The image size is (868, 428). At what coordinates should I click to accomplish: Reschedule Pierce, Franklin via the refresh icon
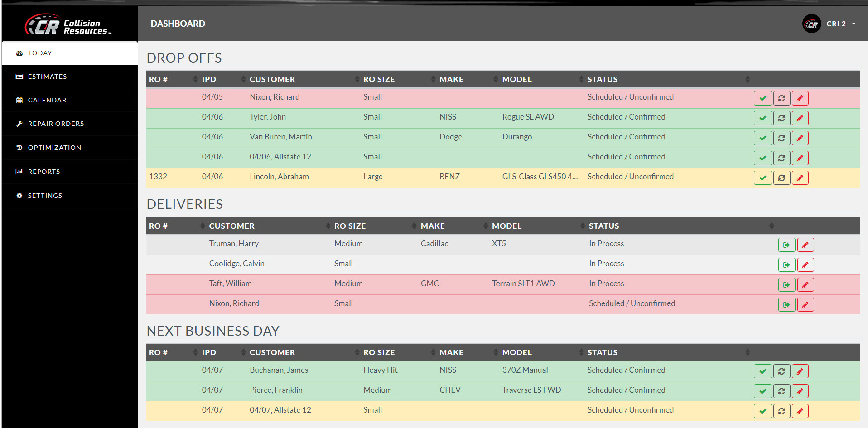pos(781,391)
